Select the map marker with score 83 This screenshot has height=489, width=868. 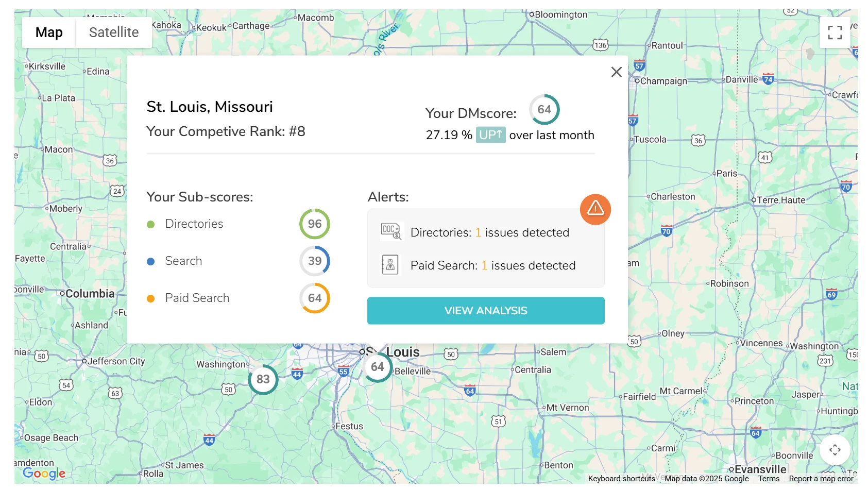pos(263,380)
